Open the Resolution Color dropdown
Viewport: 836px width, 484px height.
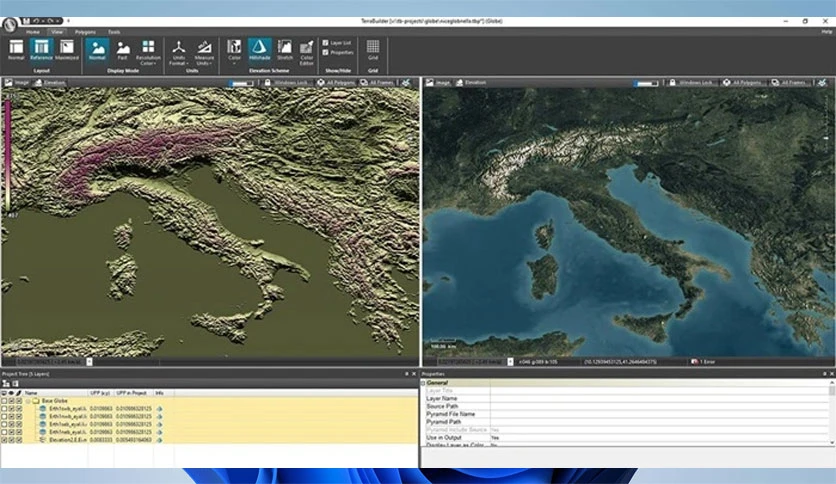148,52
